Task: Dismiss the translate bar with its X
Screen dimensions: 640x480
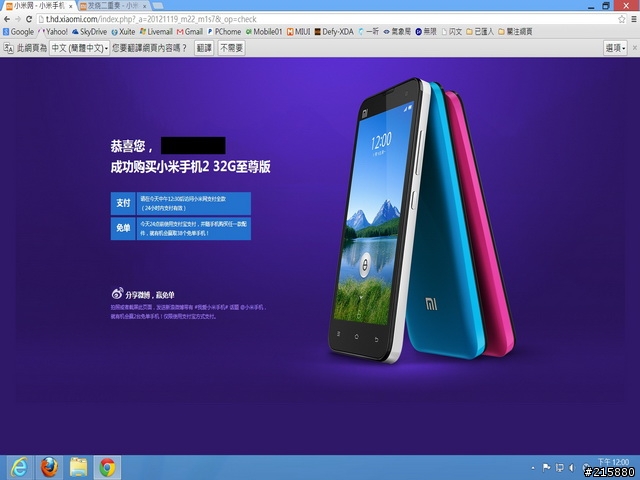Action: pyautogui.click(x=634, y=48)
